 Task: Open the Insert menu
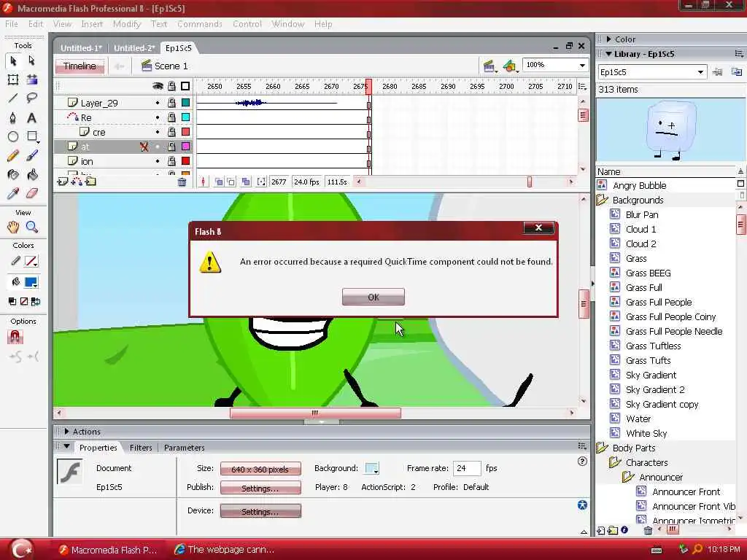[92, 24]
